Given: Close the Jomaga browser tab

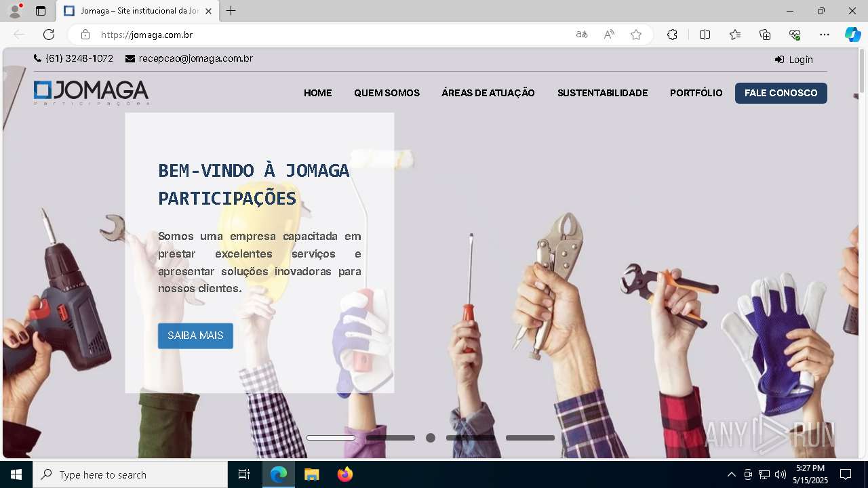Looking at the screenshot, I should [208, 11].
